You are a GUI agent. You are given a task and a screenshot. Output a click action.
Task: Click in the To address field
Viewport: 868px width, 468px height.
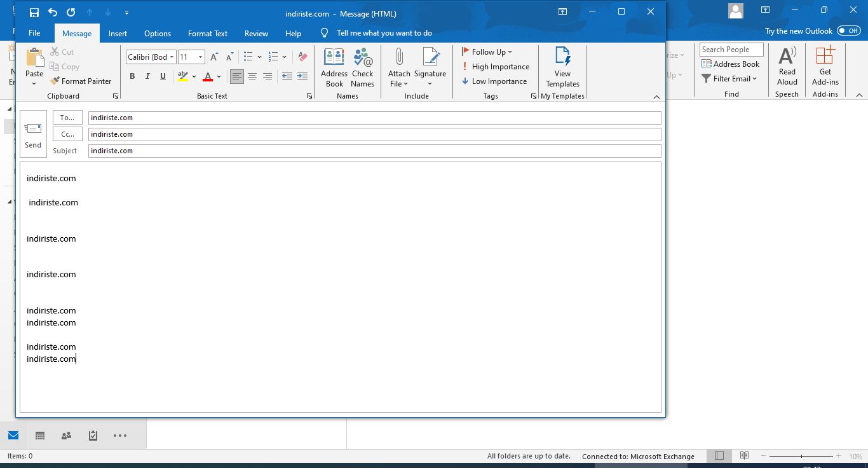pos(375,118)
